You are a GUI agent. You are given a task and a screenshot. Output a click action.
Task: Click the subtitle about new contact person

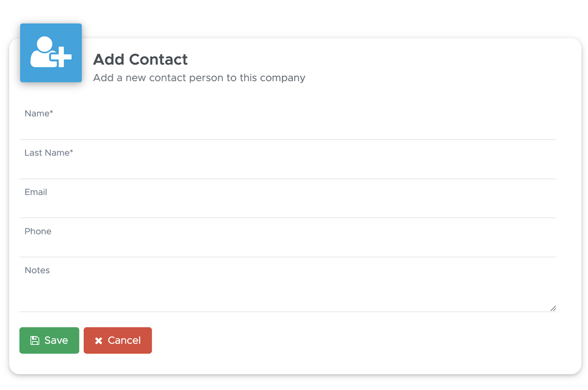point(199,78)
